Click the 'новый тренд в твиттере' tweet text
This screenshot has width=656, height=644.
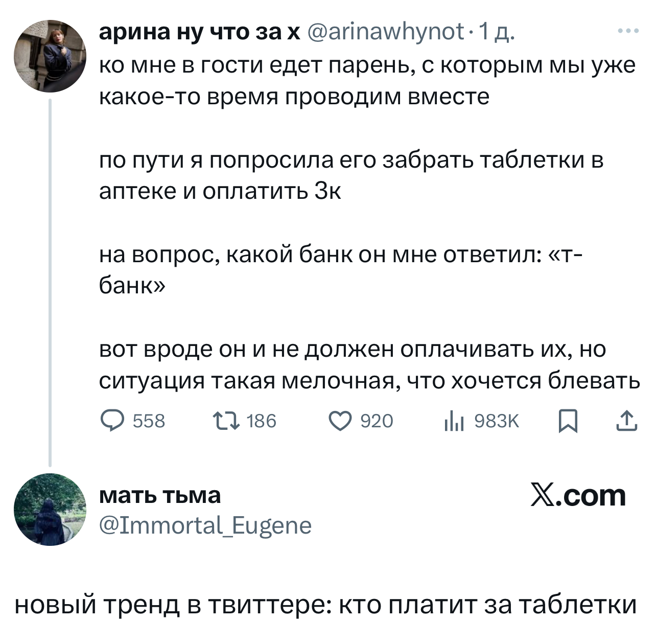tap(325, 606)
